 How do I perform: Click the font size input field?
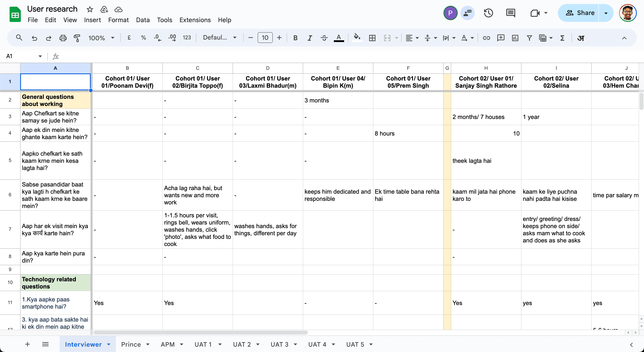pyautogui.click(x=265, y=38)
